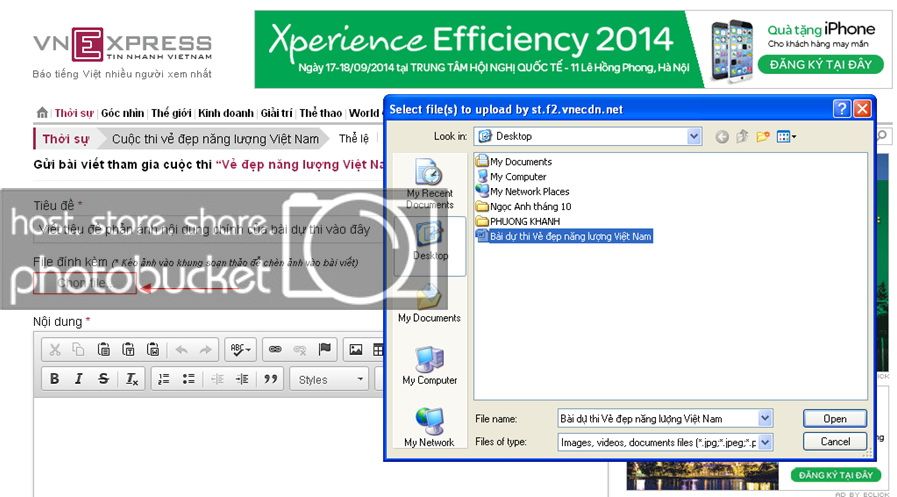
Task: Click the Open button in dialog
Action: point(835,419)
